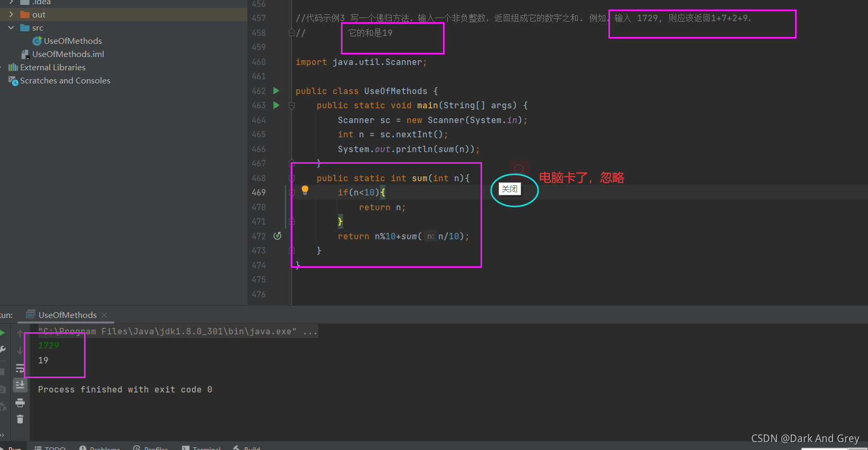Click the UseOfMethods.iml file icon

25,54
